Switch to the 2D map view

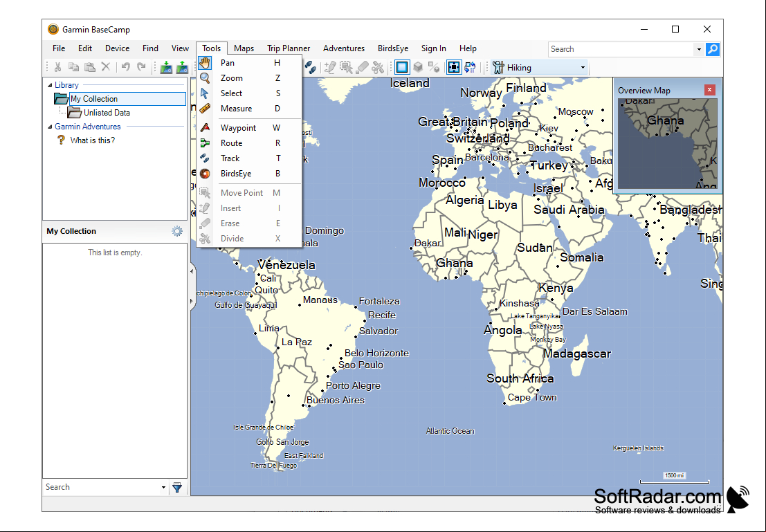click(402, 67)
